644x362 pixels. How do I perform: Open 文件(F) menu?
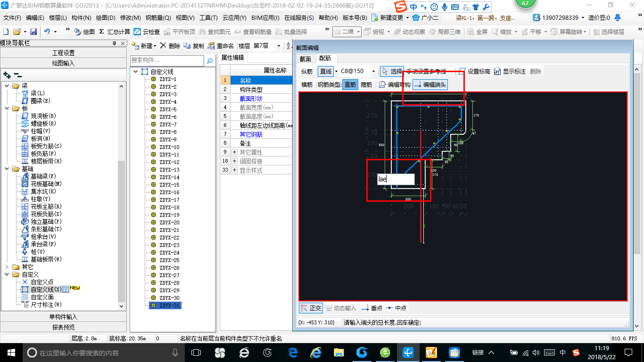point(12,18)
